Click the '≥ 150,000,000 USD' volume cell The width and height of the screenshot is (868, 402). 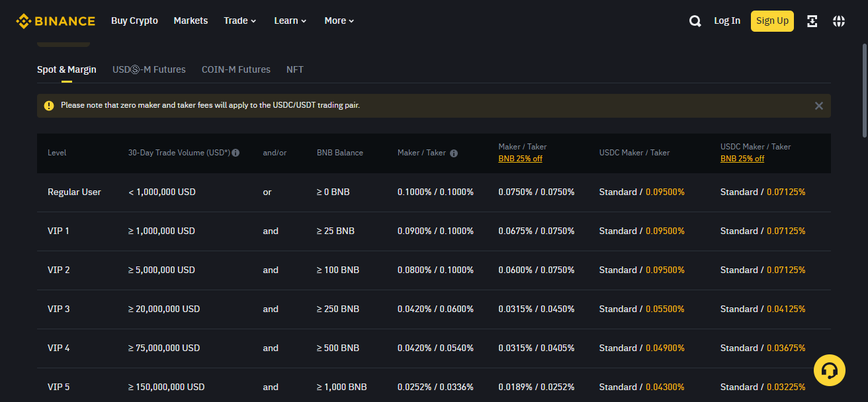[x=167, y=387]
